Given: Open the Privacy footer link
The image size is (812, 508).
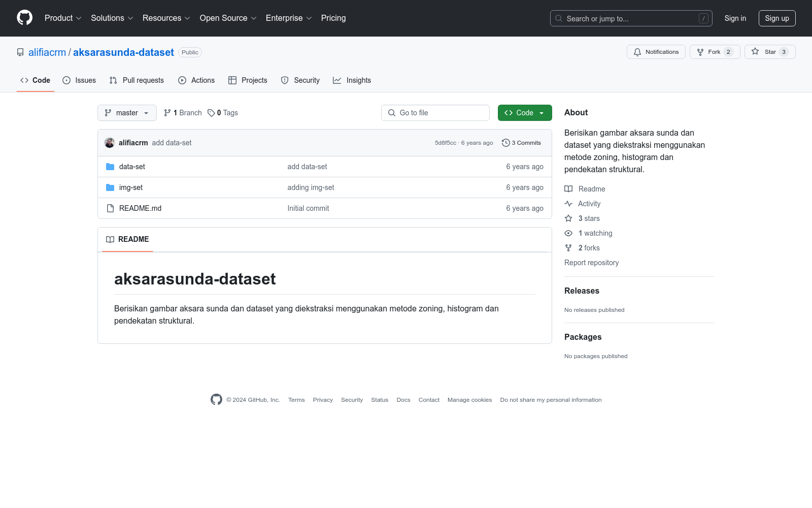Looking at the screenshot, I should 323,400.
